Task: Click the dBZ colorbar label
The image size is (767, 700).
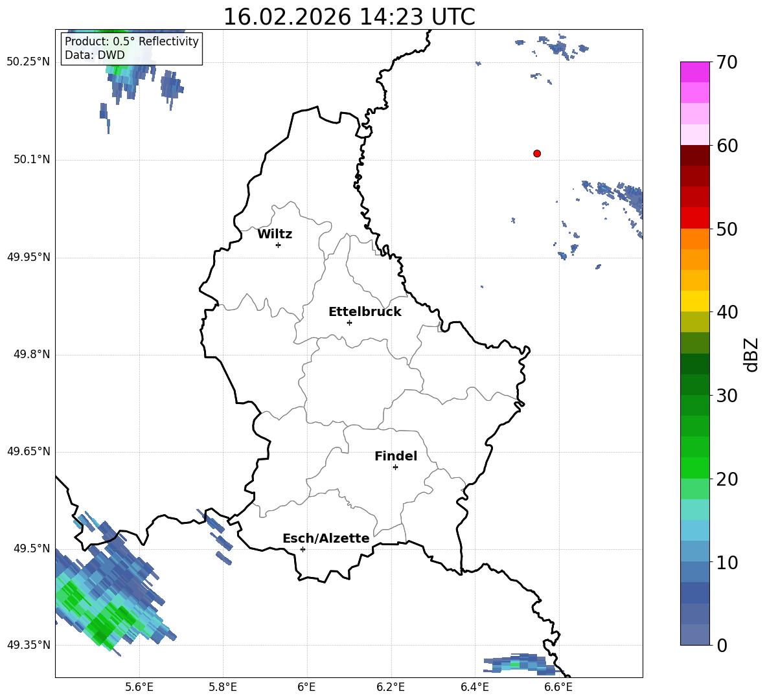Action: coord(751,354)
